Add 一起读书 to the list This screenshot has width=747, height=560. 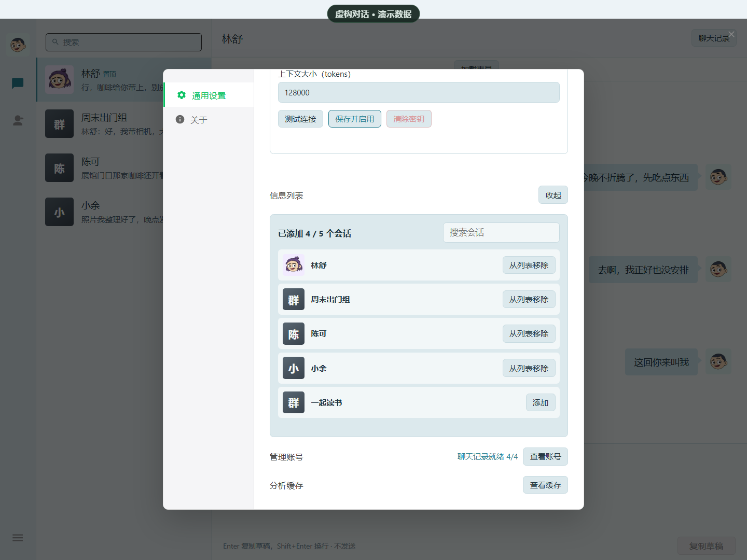[x=541, y=402]
